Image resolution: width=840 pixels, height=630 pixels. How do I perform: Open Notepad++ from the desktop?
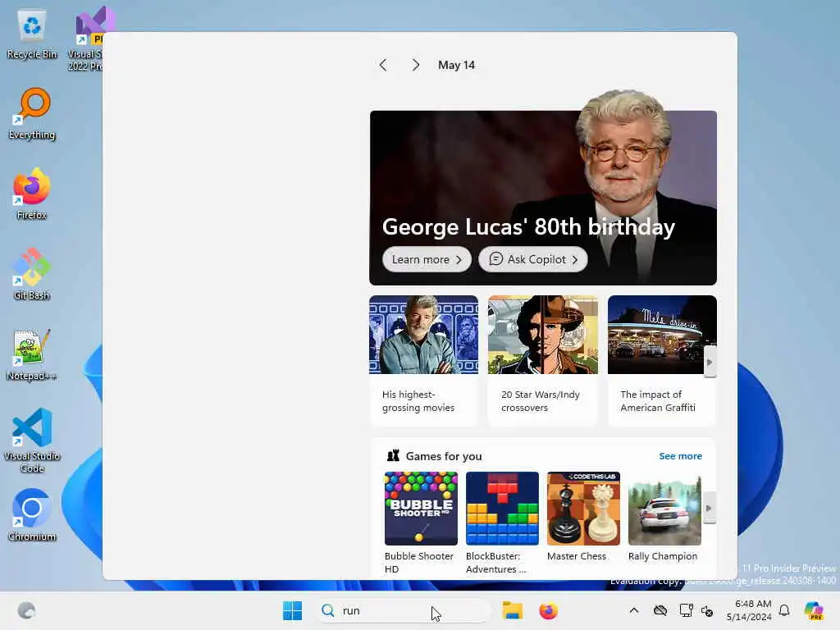pos(32,354)
